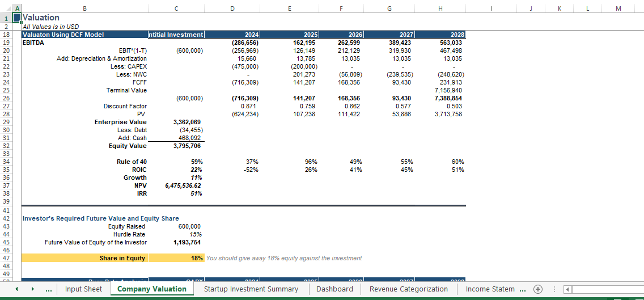Select the NPV value 6,475,536.62
644x300 pixels.
point(176,186)
